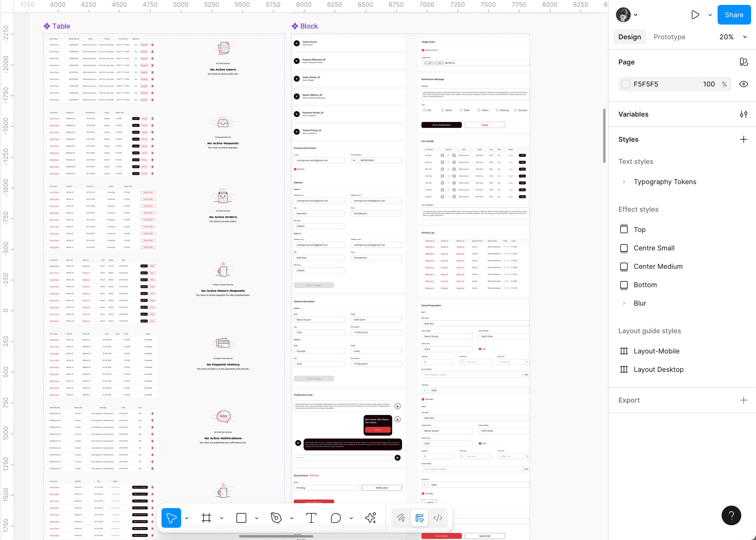Open the variables settings icon

tap(743, 114)
